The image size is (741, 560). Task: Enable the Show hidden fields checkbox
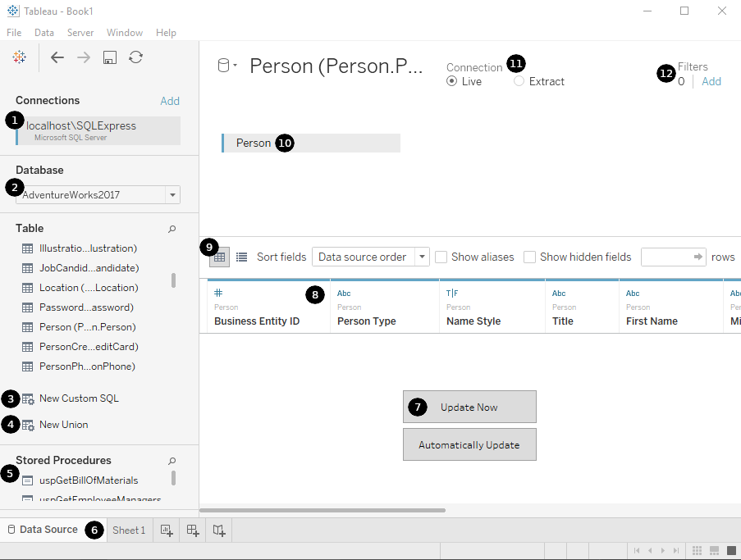[x=530, y=257]
